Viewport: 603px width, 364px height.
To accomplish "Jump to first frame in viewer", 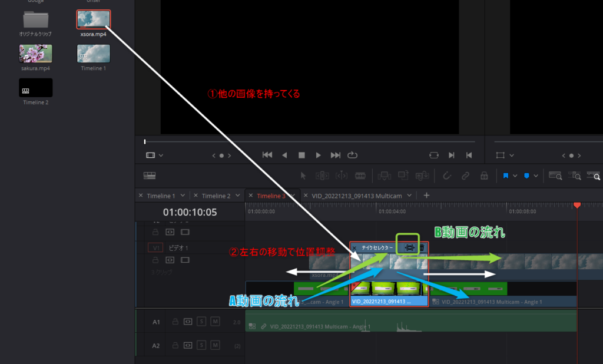I will 267,155.
